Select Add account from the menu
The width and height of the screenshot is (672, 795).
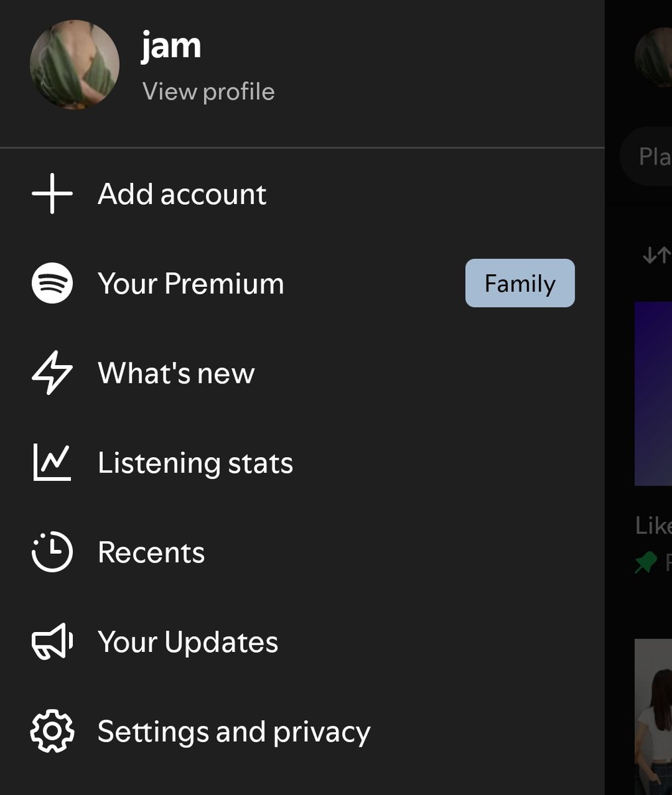pyautogui.click(x=182, y=194)
